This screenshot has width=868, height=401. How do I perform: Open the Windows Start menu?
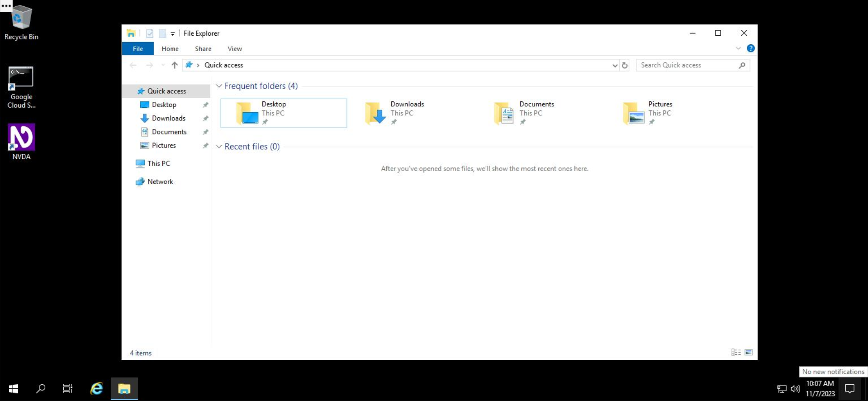click(14, 388)
